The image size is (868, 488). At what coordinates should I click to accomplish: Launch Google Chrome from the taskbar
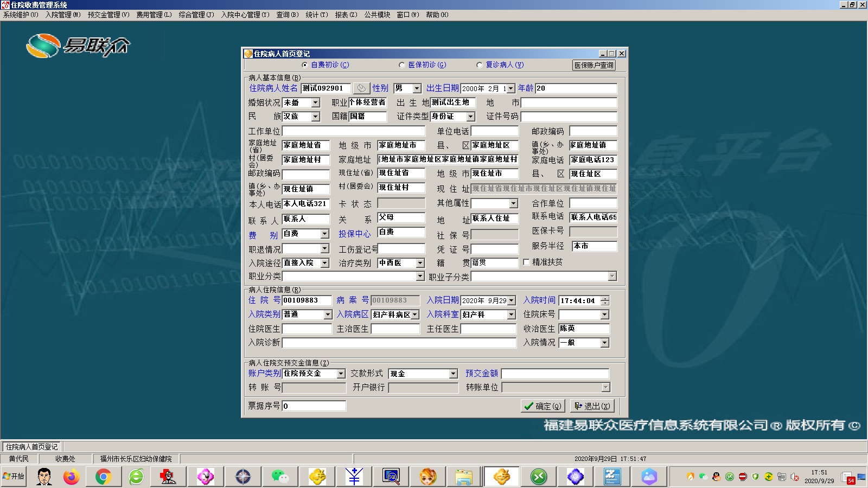tap(103, 477)
